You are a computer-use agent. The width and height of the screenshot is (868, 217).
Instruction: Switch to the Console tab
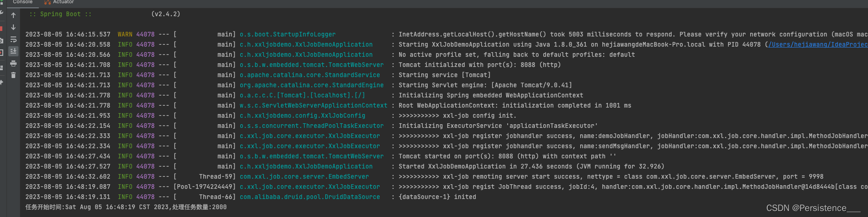tap(23, 2)
